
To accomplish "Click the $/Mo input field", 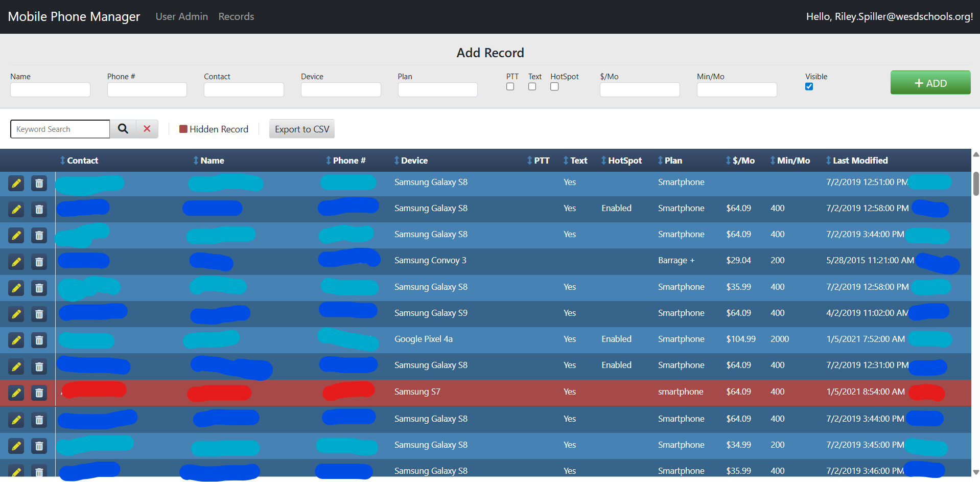I will pos(640,89).
